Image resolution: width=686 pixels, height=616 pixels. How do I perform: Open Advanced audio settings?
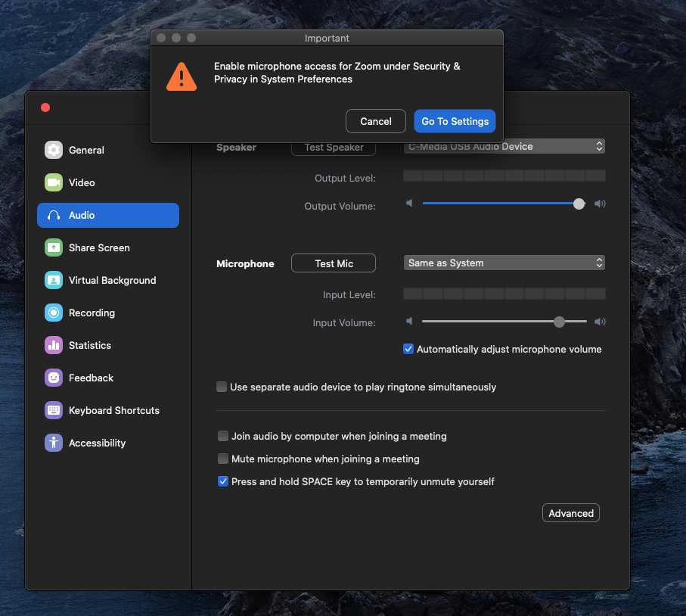(571, 513)
